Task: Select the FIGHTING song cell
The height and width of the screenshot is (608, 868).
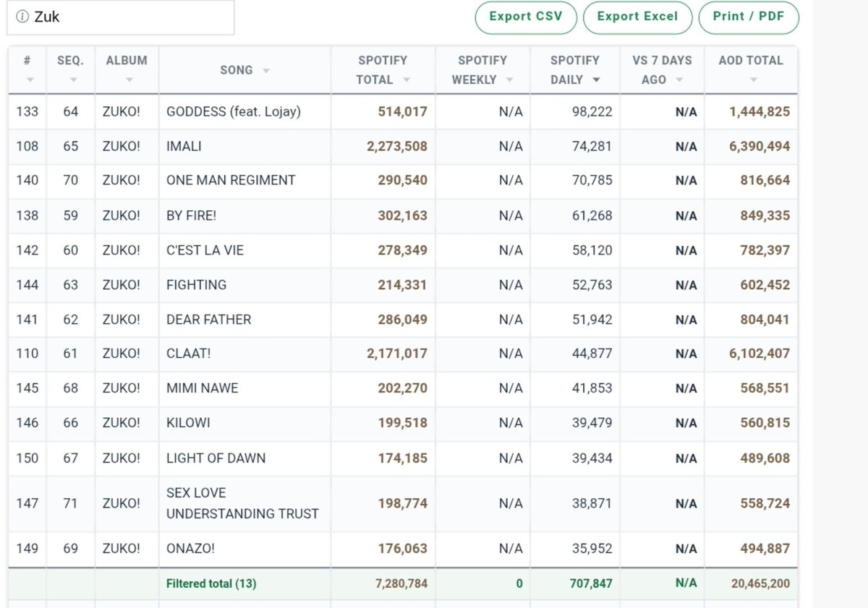Action: (245, 285)
